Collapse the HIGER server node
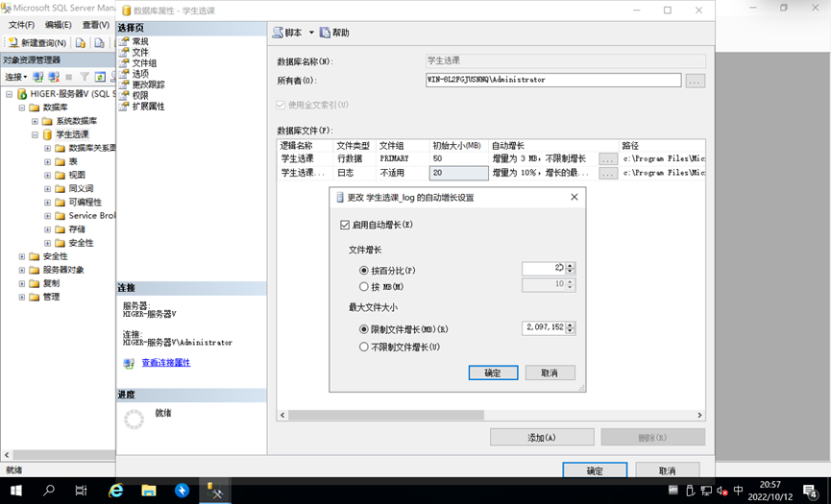The height and width of the screenshot is (504, 831). pos(9,94)
